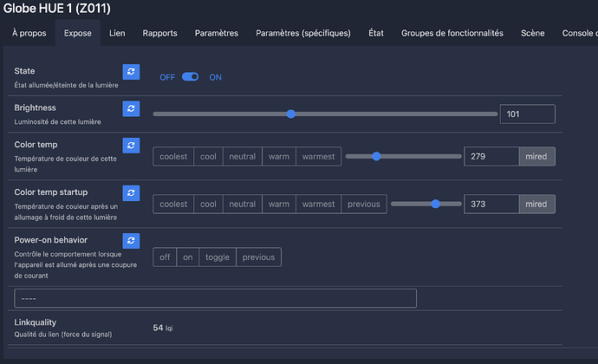Viewport: 598px width, 364px height.
Task: Set Color temp to warmest
Action: (318, 157)
